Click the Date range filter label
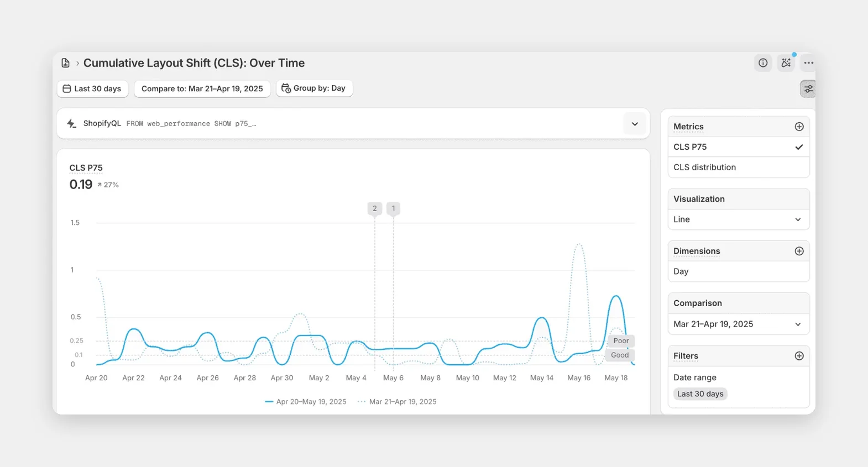Image resolution: width=868 pixels, height=467 pixels. [x=695, y=377]
